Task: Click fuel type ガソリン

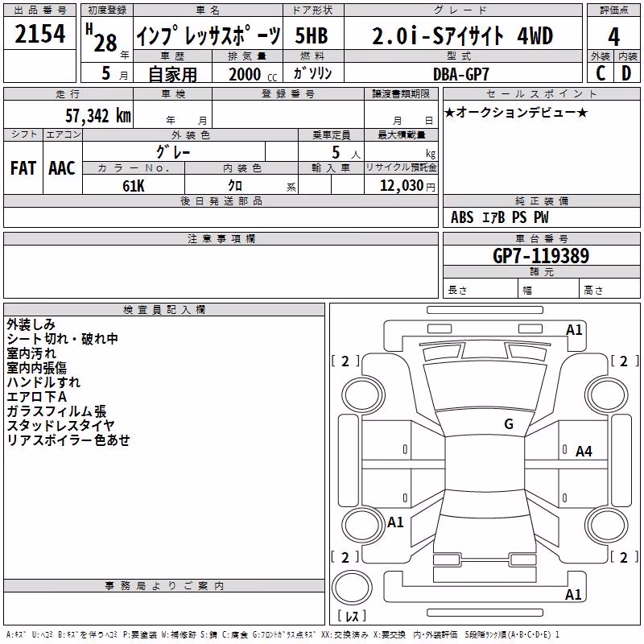Action: [x=313, y=73]
